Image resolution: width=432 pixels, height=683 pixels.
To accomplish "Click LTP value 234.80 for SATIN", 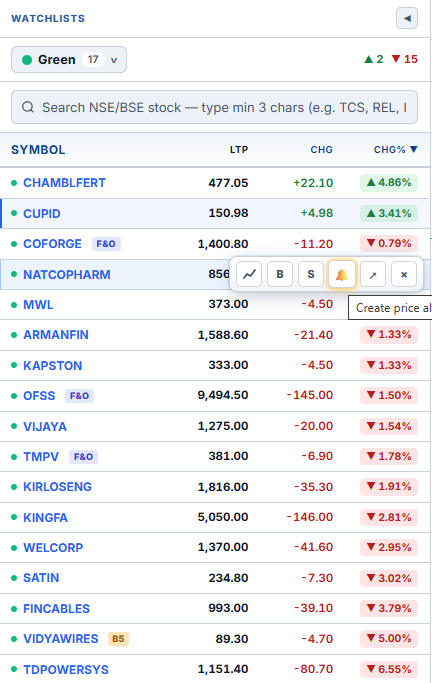I will point(228,578).
